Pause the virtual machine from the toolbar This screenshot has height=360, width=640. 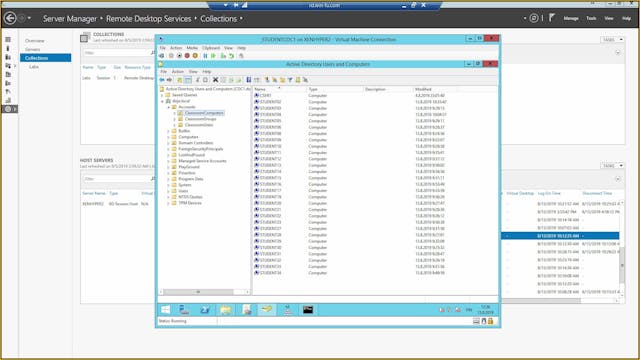point(205,56)
